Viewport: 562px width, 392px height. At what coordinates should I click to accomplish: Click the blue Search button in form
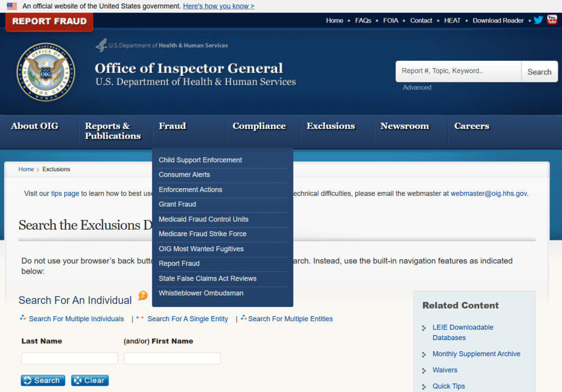(x=43, y=380)
